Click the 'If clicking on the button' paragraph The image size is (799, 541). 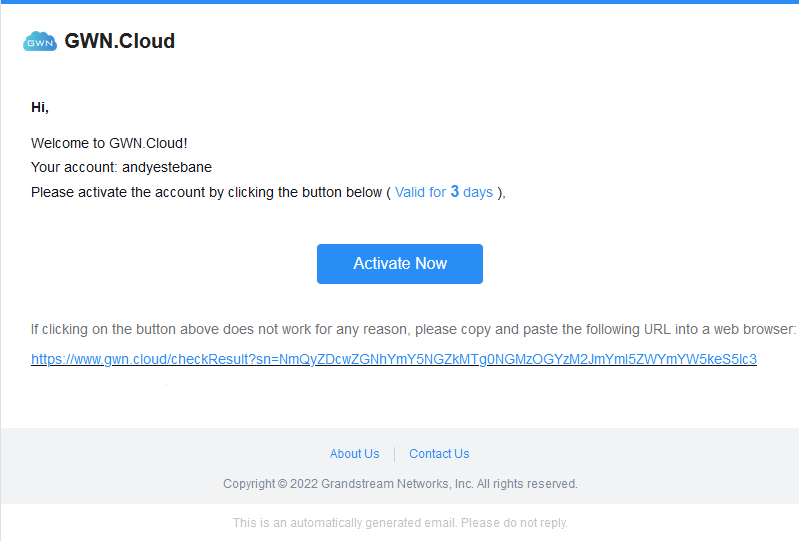[x=413, y=330]
